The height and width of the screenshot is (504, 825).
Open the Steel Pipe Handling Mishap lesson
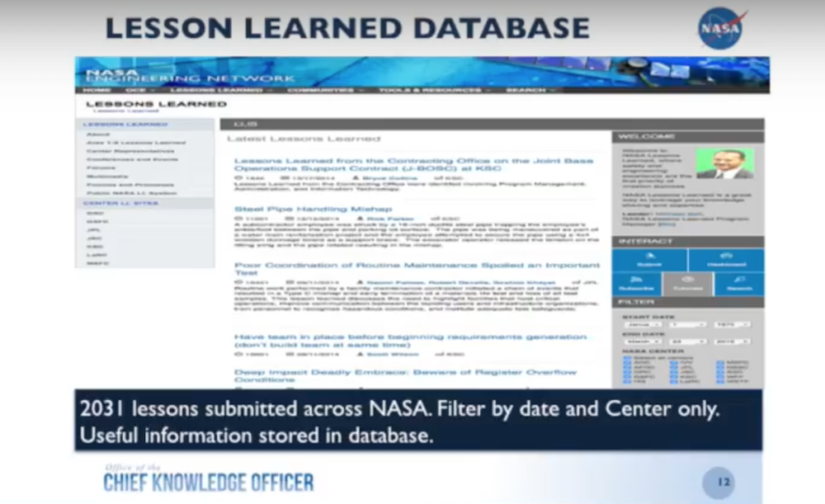click(313, 209)
